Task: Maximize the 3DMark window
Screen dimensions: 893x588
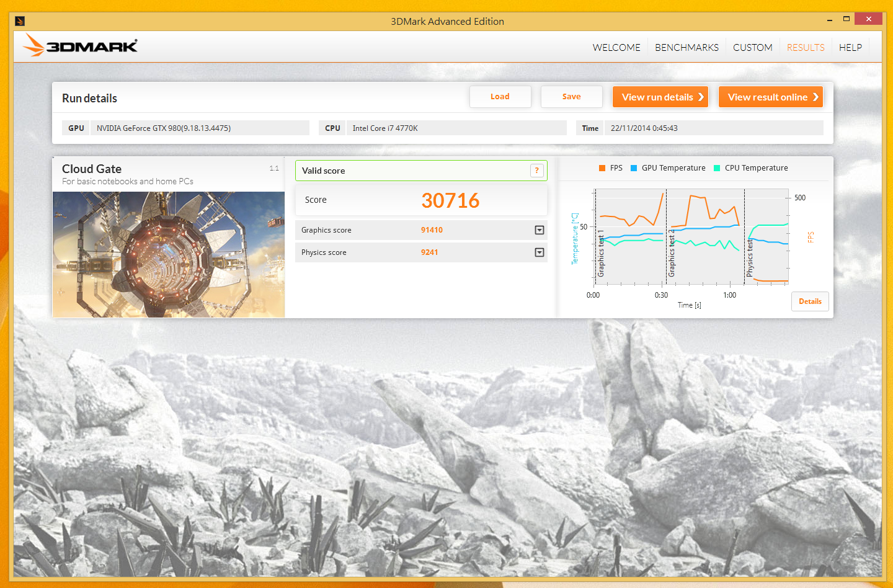Action: [x=846, y=20]
